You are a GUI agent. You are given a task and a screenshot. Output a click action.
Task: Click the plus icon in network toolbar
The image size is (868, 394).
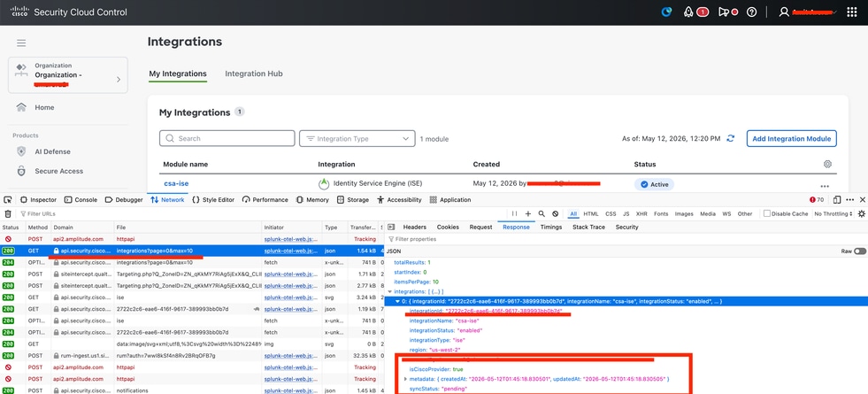[528, 213]
